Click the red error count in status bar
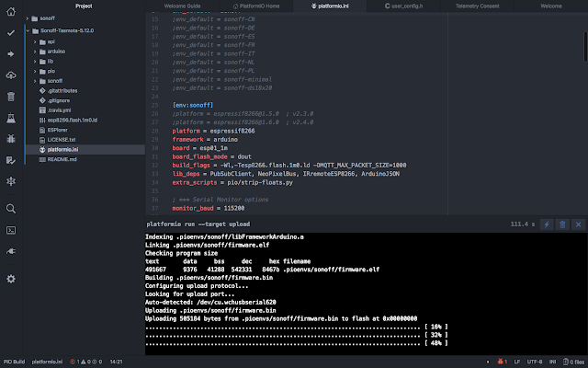The width and height of the screenshot is (588, 368). pyautogui.click(x=74, y=362)
